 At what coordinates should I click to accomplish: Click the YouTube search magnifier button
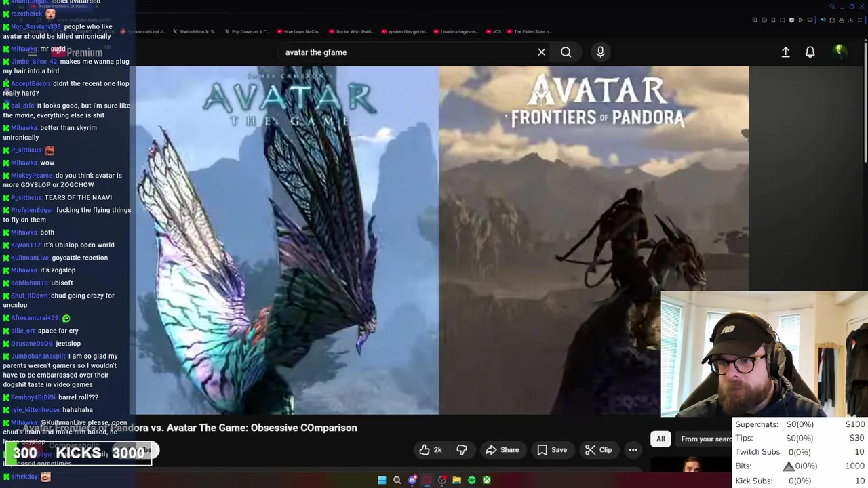point(566,52)
